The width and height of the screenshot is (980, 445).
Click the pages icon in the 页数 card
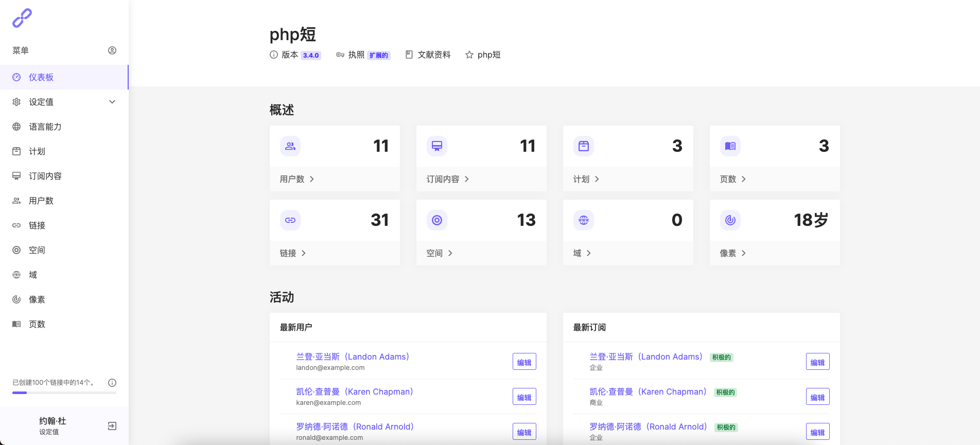730,146
